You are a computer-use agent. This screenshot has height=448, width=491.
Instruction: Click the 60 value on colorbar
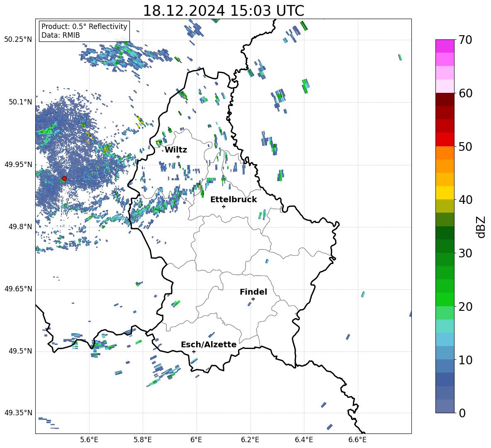pos(465,93)
